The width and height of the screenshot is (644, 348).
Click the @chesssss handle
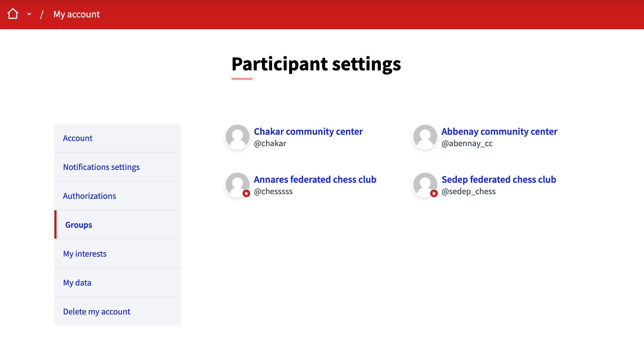click(x=273, y=191)
